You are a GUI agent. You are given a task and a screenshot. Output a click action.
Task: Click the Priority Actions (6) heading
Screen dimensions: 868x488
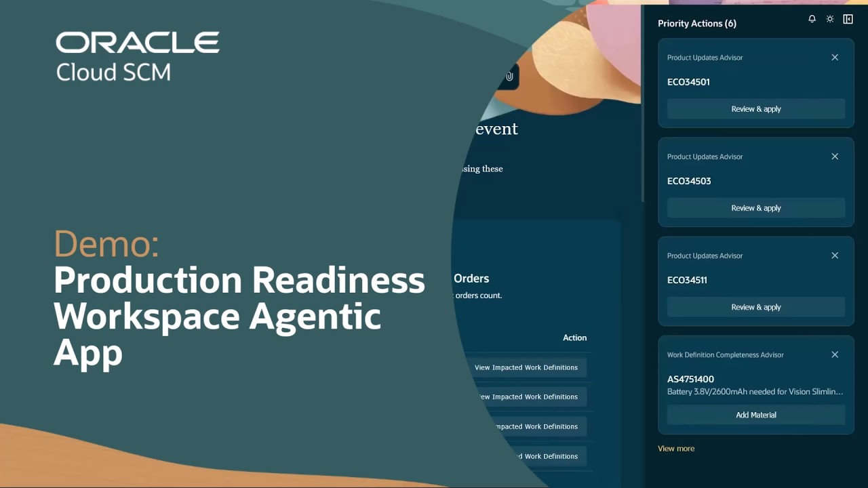coord(697,24)
